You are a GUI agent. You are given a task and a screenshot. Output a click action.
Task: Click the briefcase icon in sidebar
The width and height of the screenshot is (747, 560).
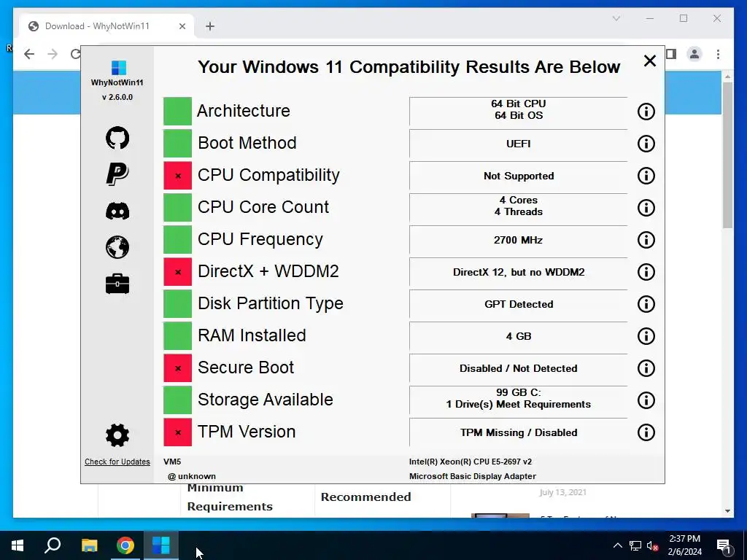[x=117, y=284]
